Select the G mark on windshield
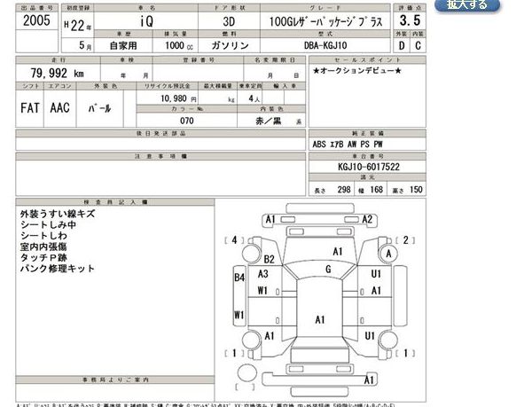The height and width of the screenshot is (407, 532). [328, 269]
